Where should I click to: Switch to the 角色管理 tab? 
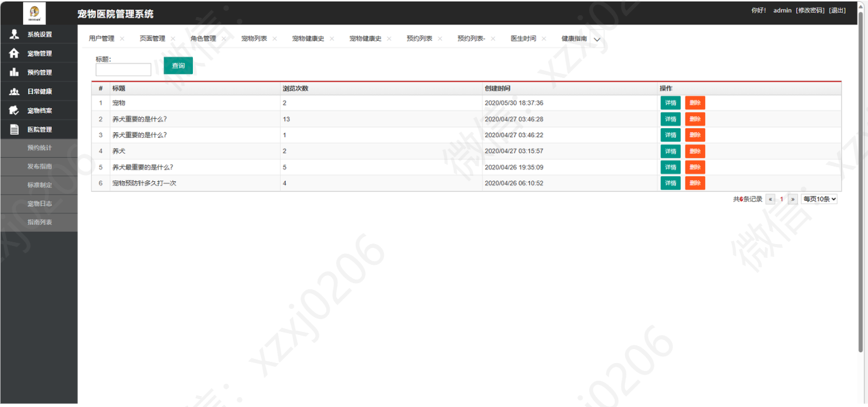(x=203, y=38)
